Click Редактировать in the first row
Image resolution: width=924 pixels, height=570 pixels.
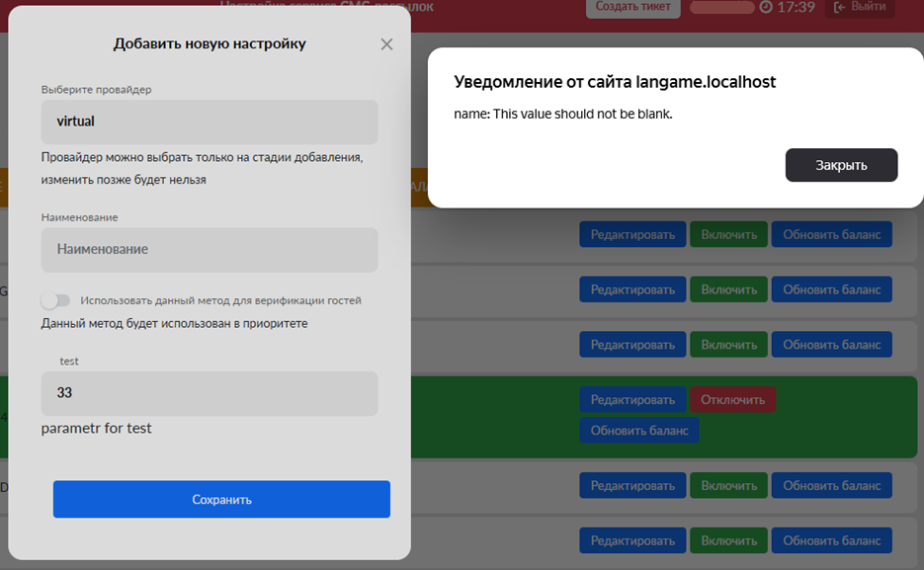coord(632,234)
